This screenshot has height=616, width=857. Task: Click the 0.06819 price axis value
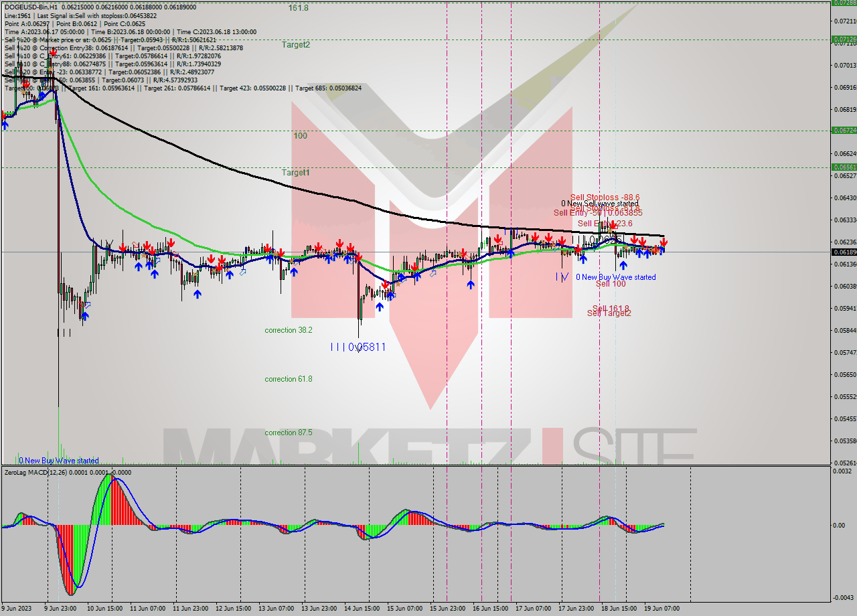(x=844, y=109)
